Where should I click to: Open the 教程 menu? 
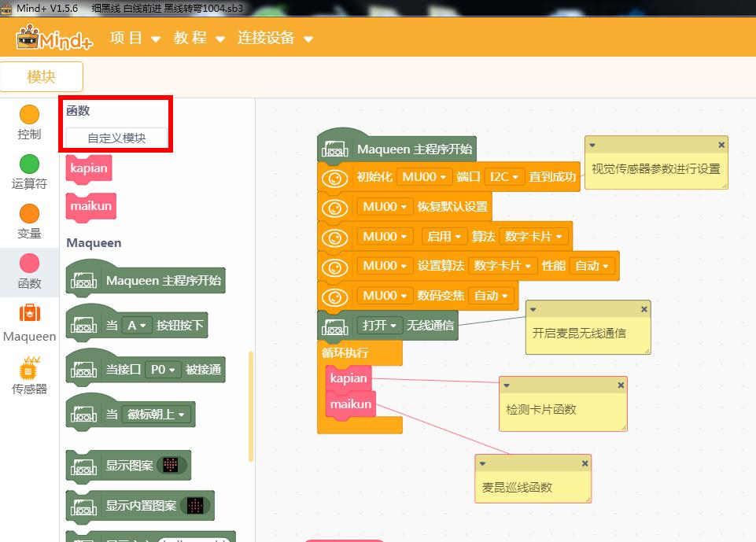click(x=200, y=38)
